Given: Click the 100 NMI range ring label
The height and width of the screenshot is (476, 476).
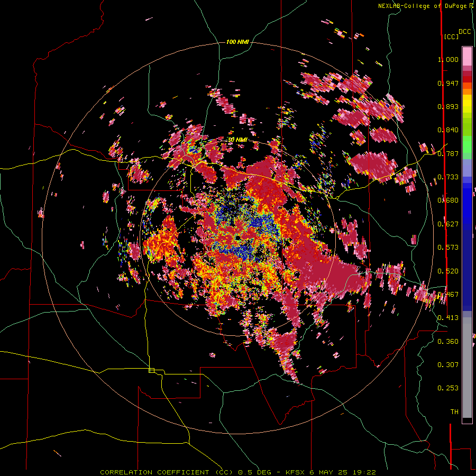Looking at the screenshot, I should [x=237, y=42].
